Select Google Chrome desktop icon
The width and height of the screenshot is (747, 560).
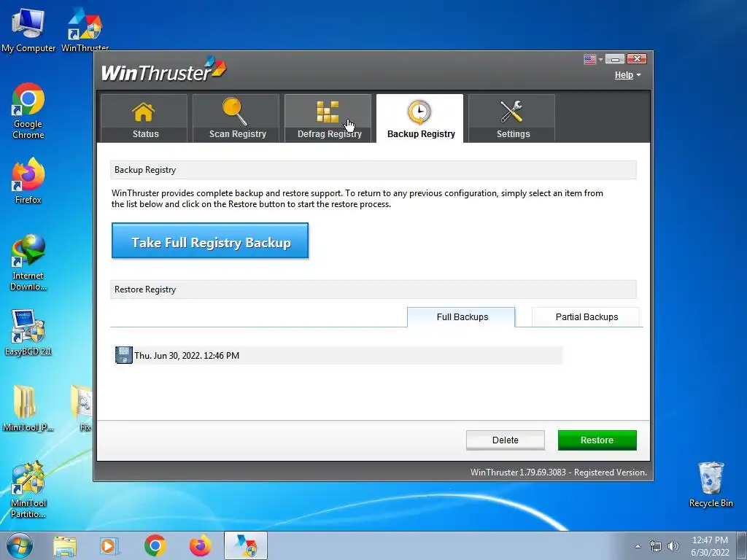28,112
